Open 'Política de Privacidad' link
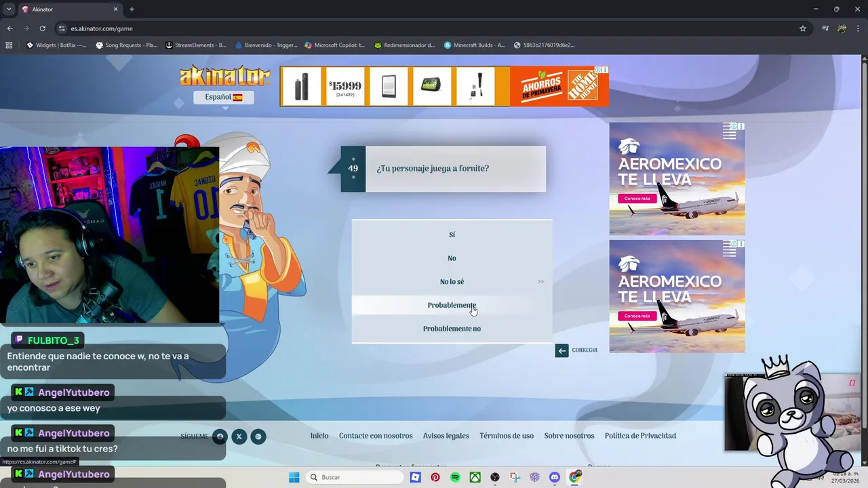Image resolution: width=868 pixels, height=488 pixels. pyautogui.click(x=640, y=436)
